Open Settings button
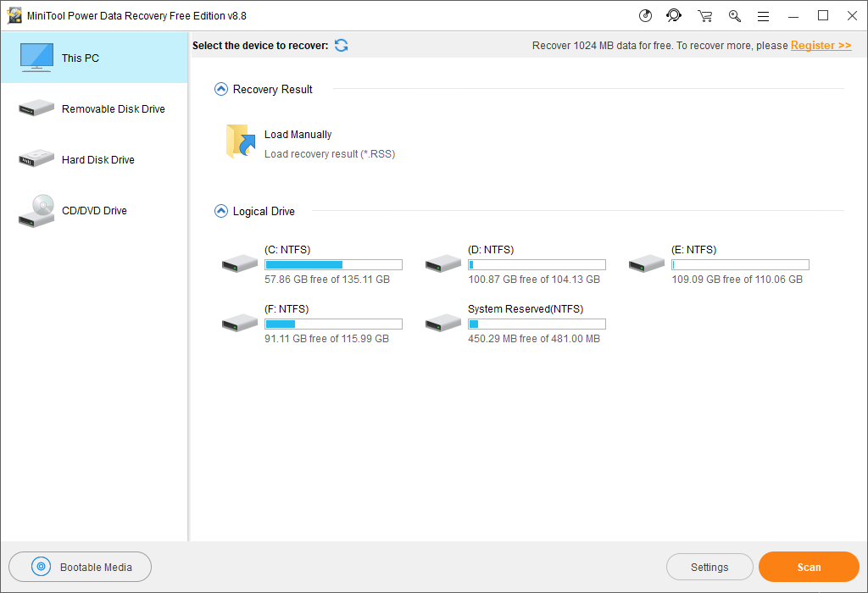The height and width of the screenshot is (593, 868). tap(709, 567)
